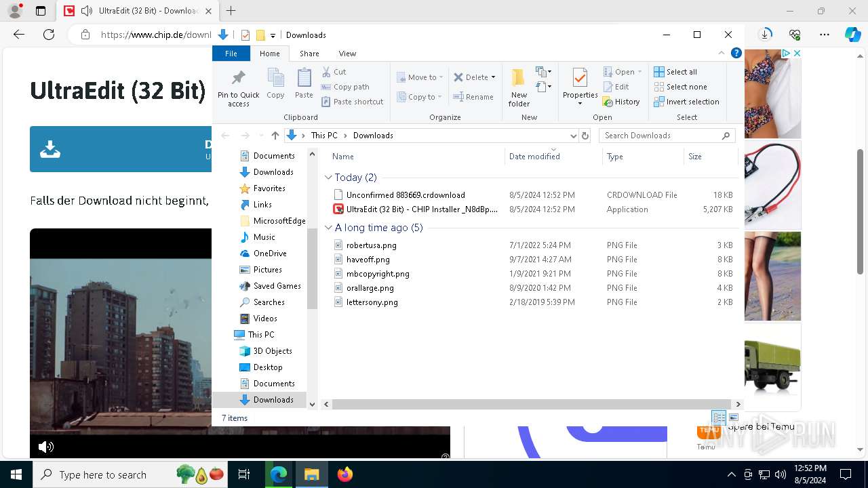Switch to large icons view
Image resolution: width=868 pixels, height=488 pixels.
point(734,418)
